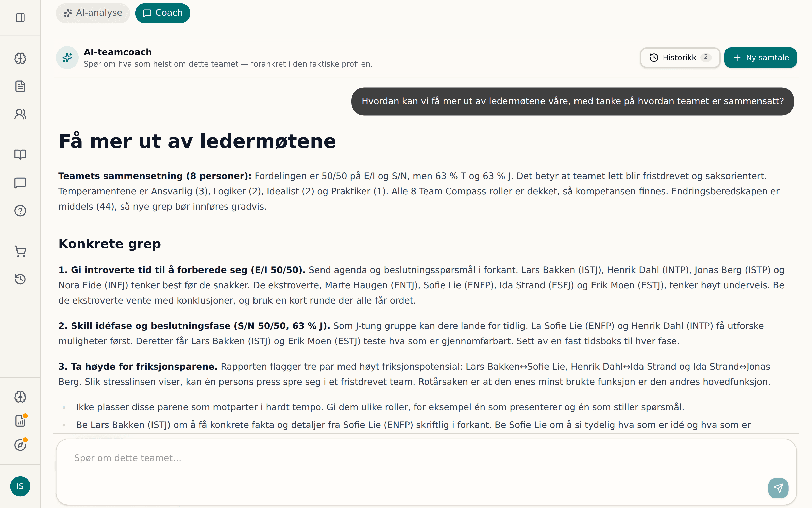Open the shopping cart icon
The width and height of the screenshot is (812, 508).
click(20, 251)
